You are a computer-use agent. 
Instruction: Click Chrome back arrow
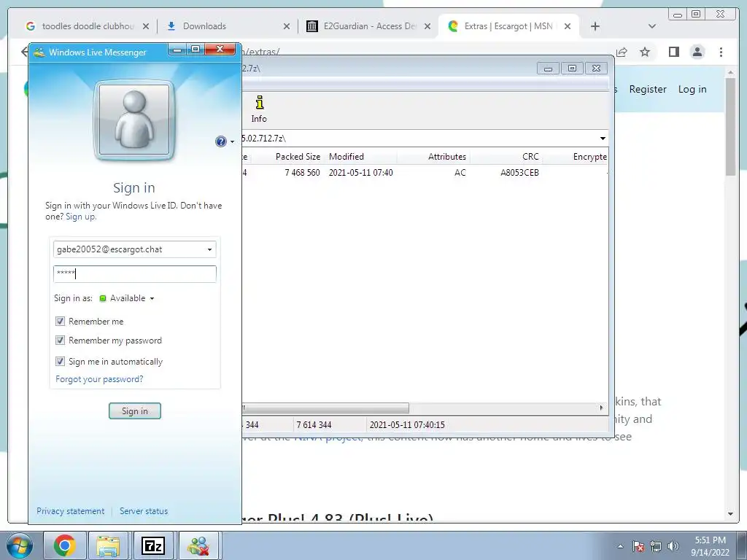point(24,52)
